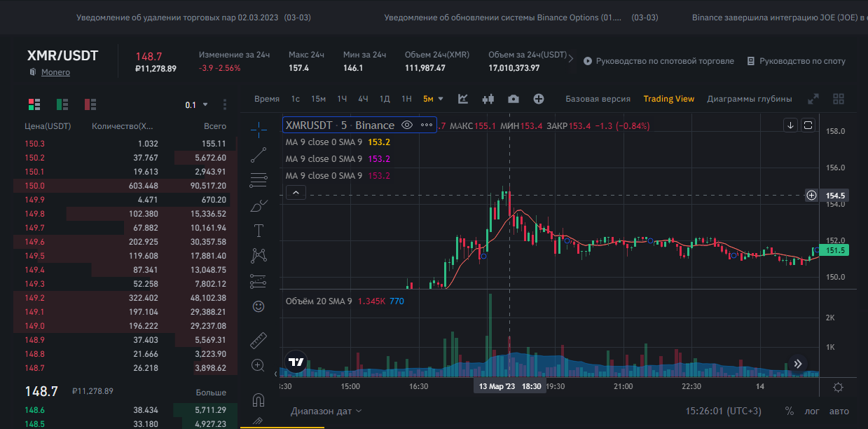Select the 1Д interval
The width and height of the screenshot is (868, 429).
[x=385, y=99]
